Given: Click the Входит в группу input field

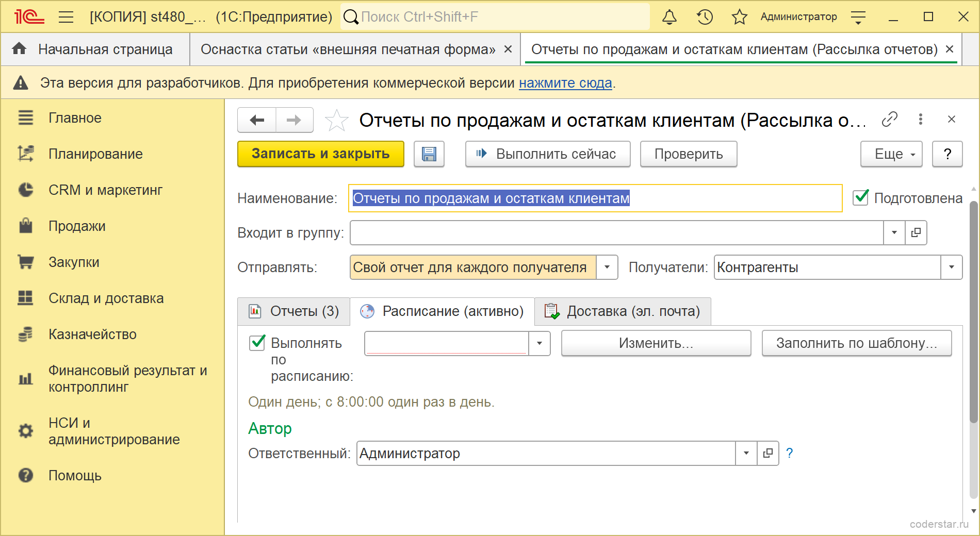Looking at the screenshot, I should pyautogui.click(x=617, y=232).
